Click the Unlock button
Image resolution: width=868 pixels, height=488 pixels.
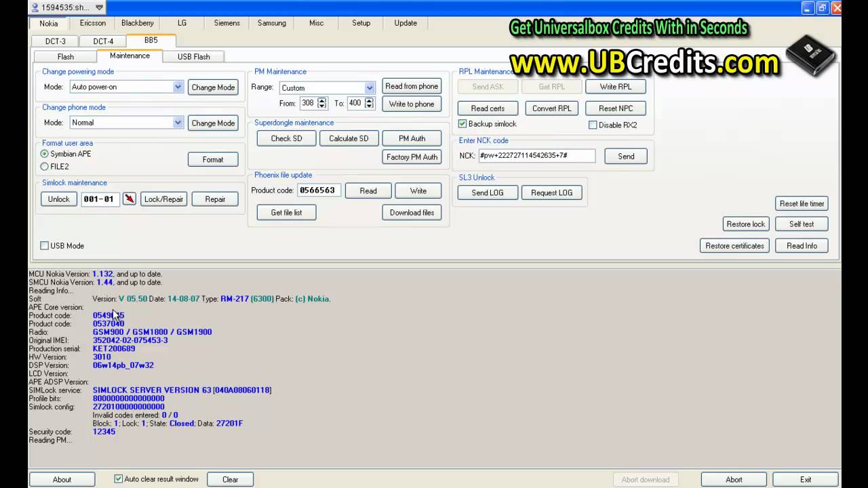click(x=59, y=199)
